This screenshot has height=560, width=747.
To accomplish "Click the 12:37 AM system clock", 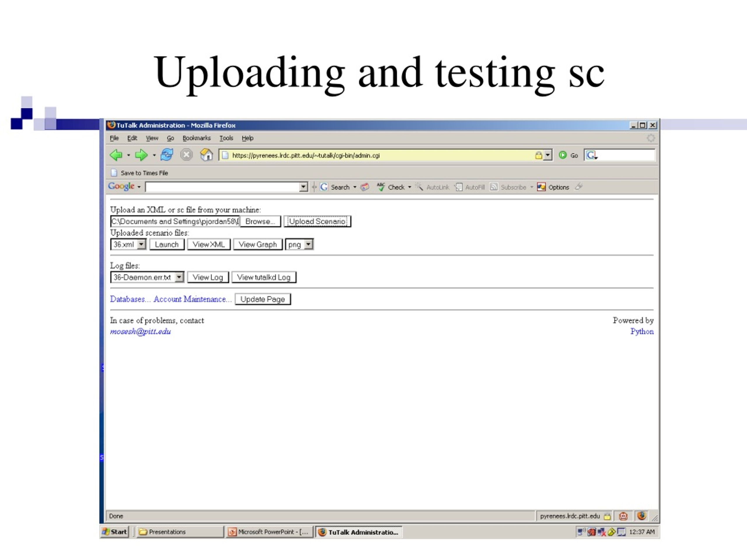I will click(x=642, y=532).
